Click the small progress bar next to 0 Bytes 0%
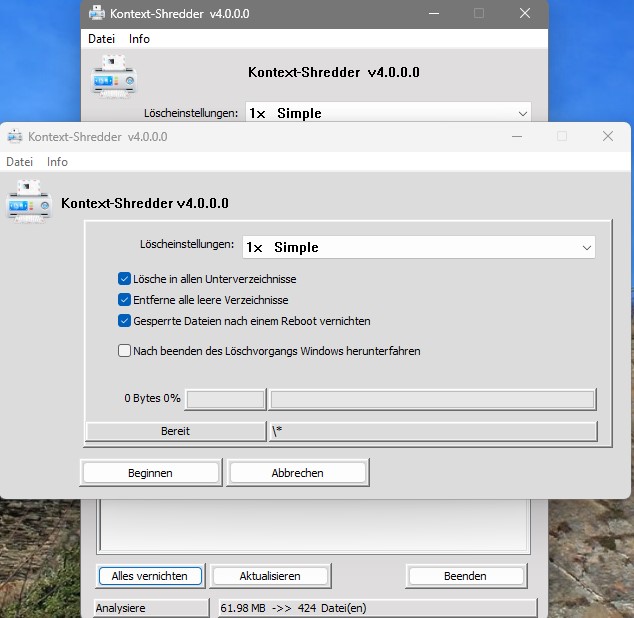 225,400
